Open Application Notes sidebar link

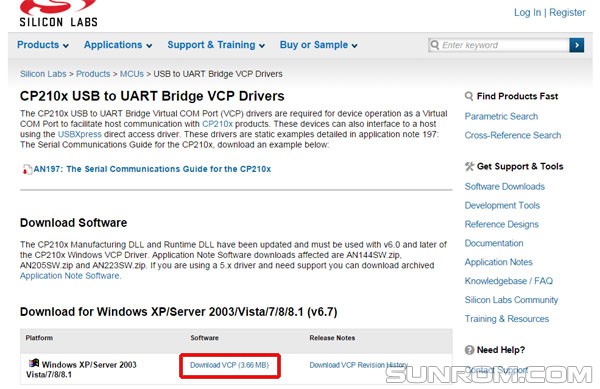(x=499, y=262)
